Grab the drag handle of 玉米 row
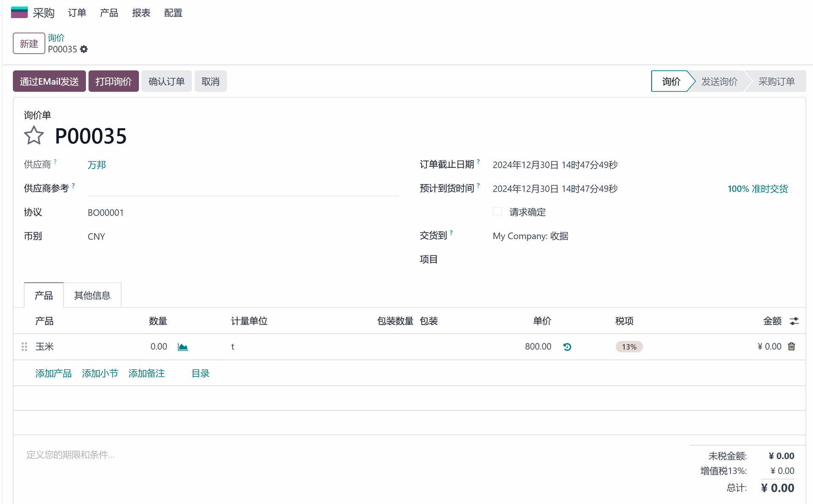 pos(25,347)
